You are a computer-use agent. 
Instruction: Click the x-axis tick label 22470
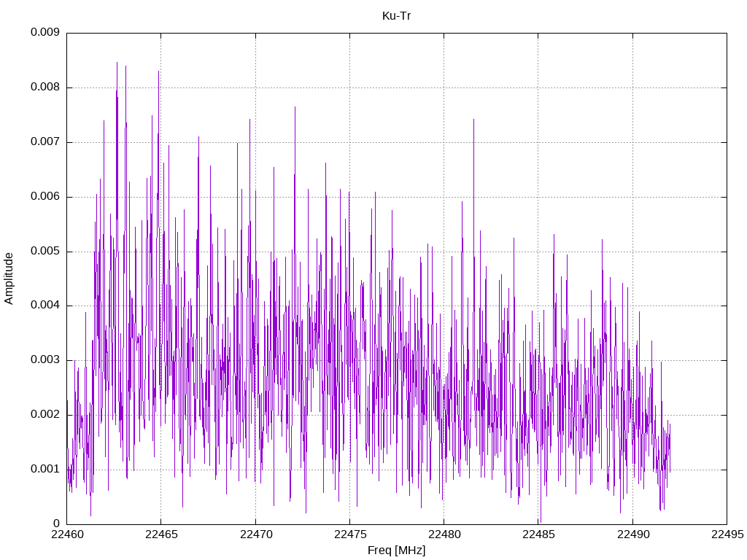pos(255,534)
